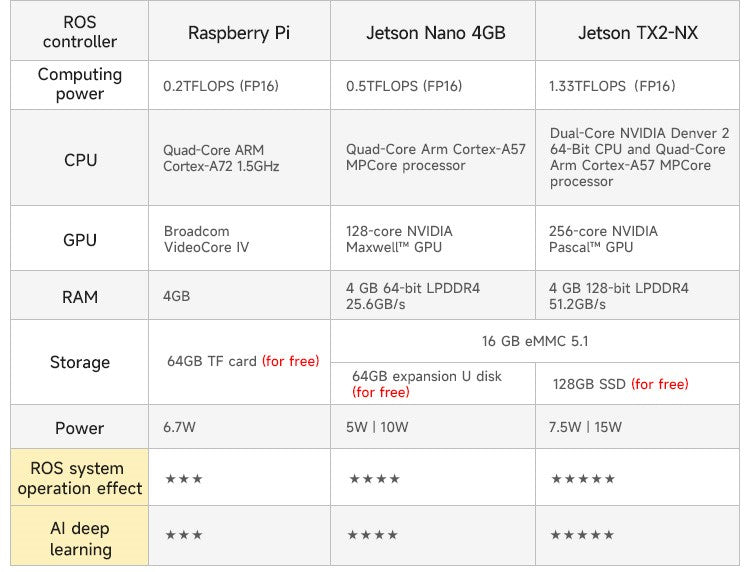Select the Jetson Nano 4GB header

click(435, 33)
